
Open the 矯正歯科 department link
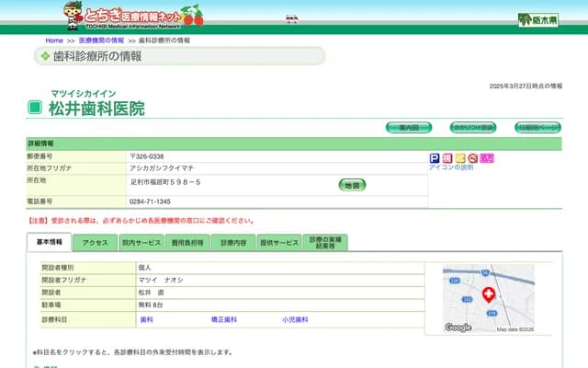(224, 319)
